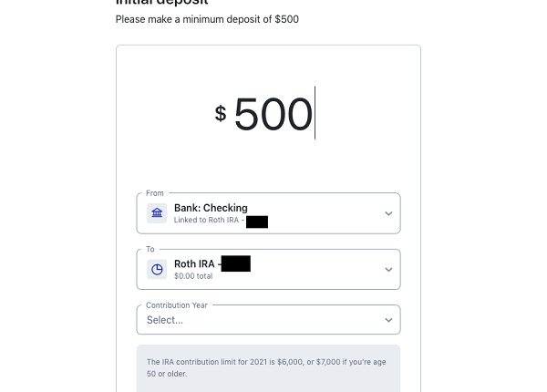Click the minimum deposit of $500 instruction
The width and height of the screenshot is (547, 392).
coord(207,19)
